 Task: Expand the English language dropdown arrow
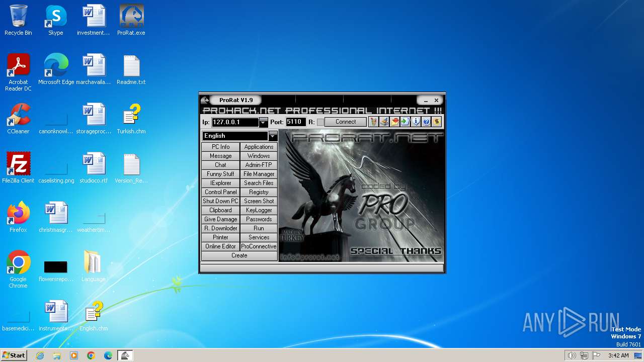pos(273,136)
